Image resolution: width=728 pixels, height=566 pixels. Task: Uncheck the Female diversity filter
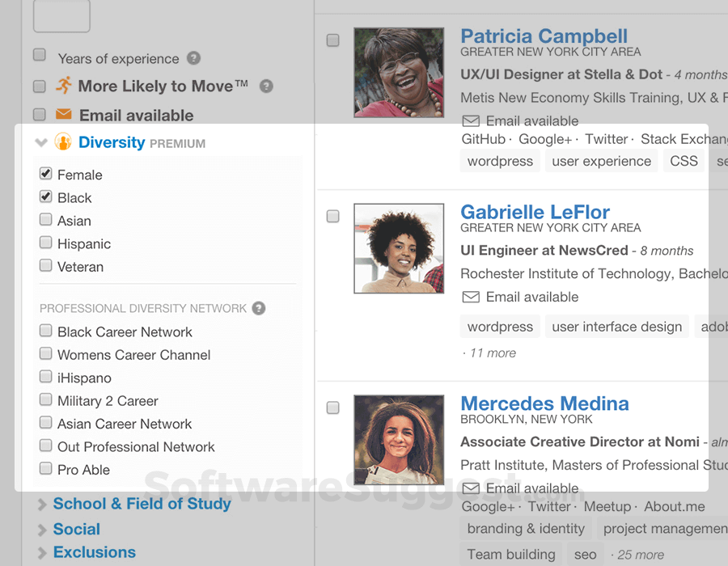click(x=45, y=174)
